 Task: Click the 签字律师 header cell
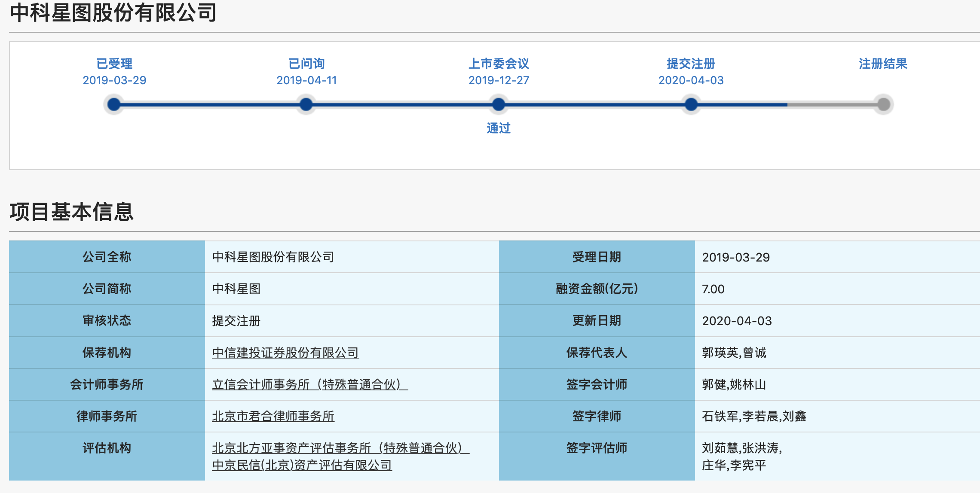click(597, 416)
